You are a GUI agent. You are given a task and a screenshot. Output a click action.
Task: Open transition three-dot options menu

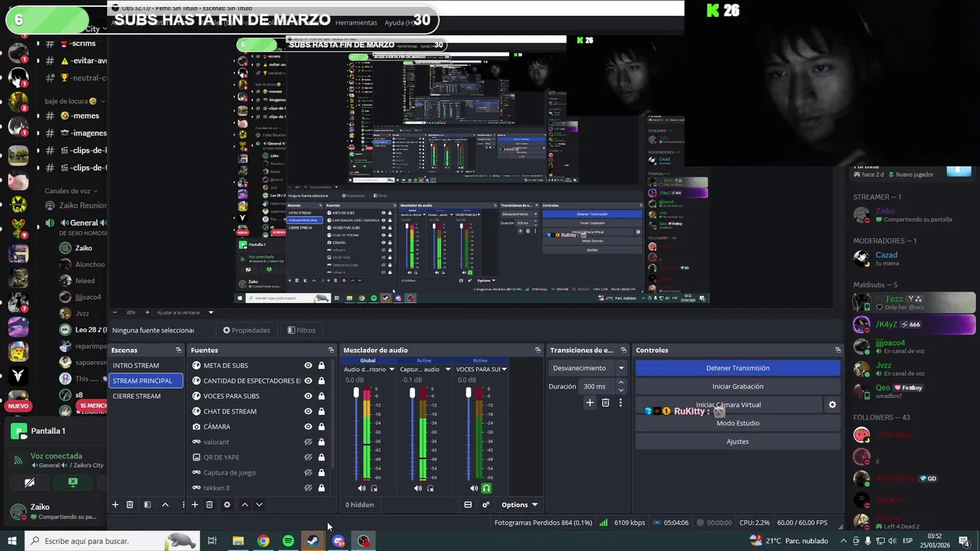pyautogui.click(x=620, y=403)
